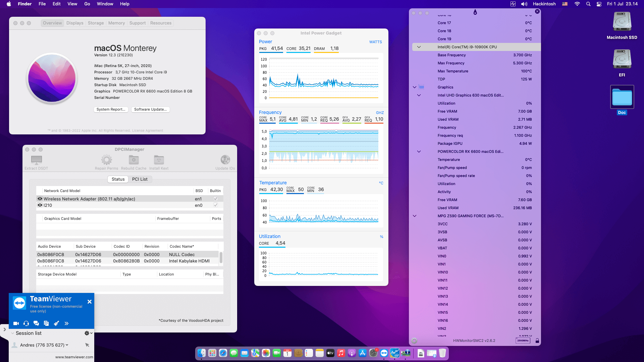The image size is (644, 362).
Task: Close TeamViewer panel with X
Action: click(90, 302)
